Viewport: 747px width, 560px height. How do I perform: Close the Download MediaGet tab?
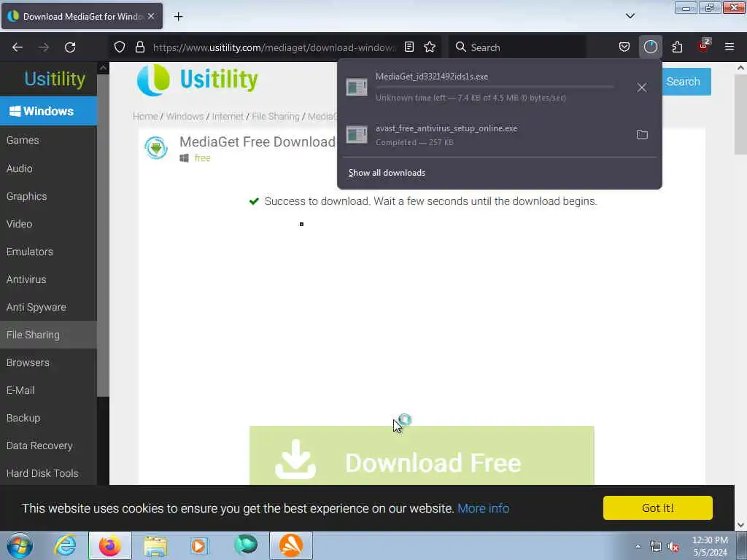coord(151,16)
